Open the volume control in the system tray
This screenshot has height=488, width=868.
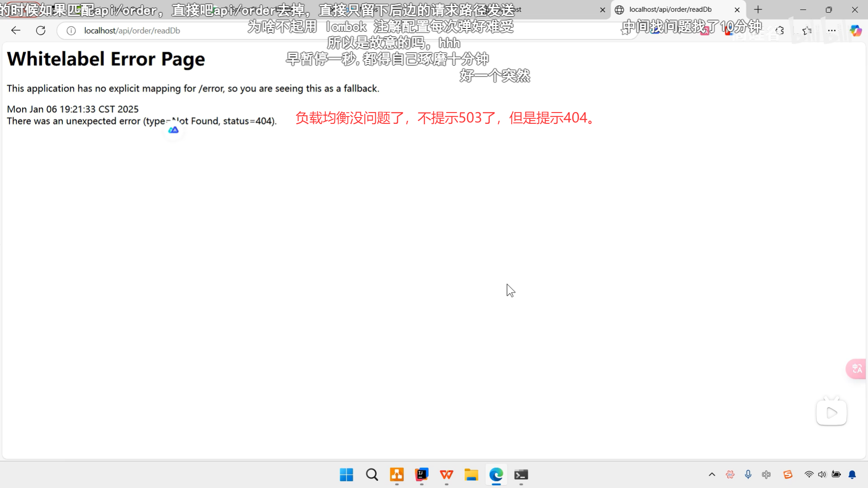[x=822, y=474]
